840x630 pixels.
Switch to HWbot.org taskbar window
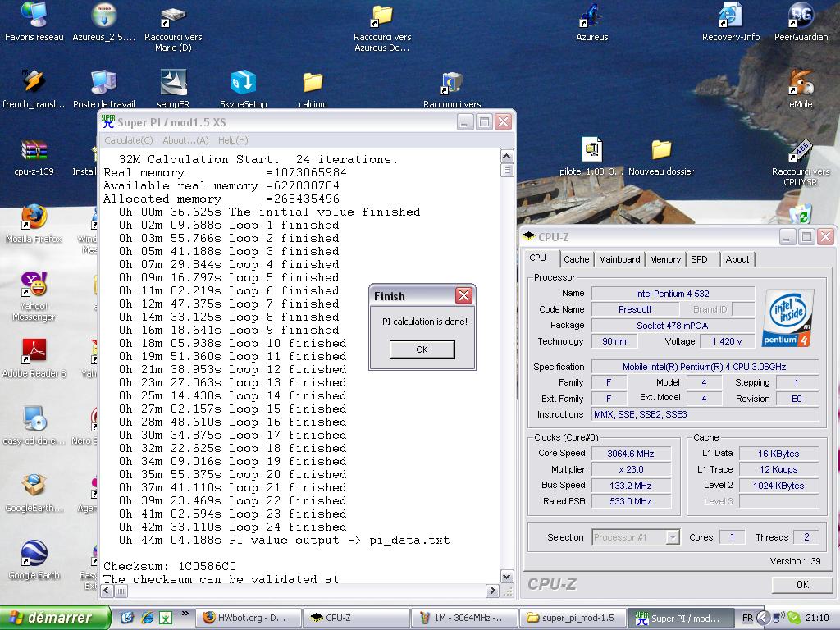point(248,618)
